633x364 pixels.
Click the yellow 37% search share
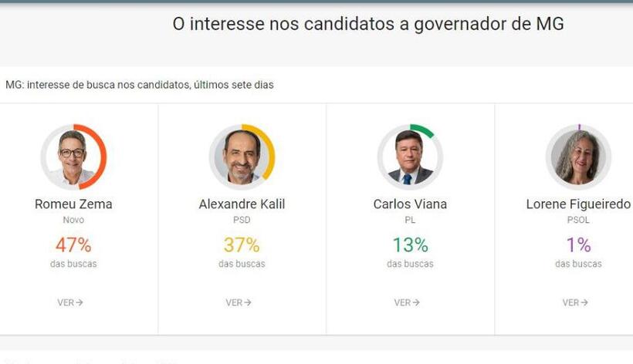[242, 244]
